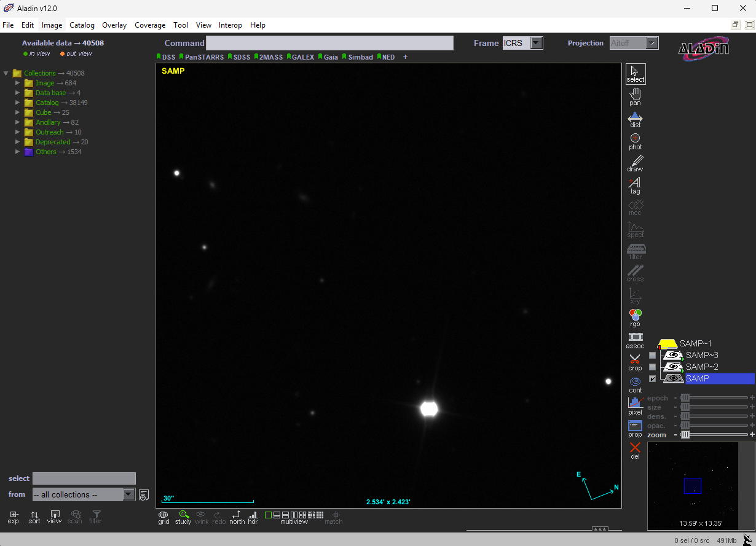756x546 pixels.
Task: Activate the select tool
Action: pos(636,74)
